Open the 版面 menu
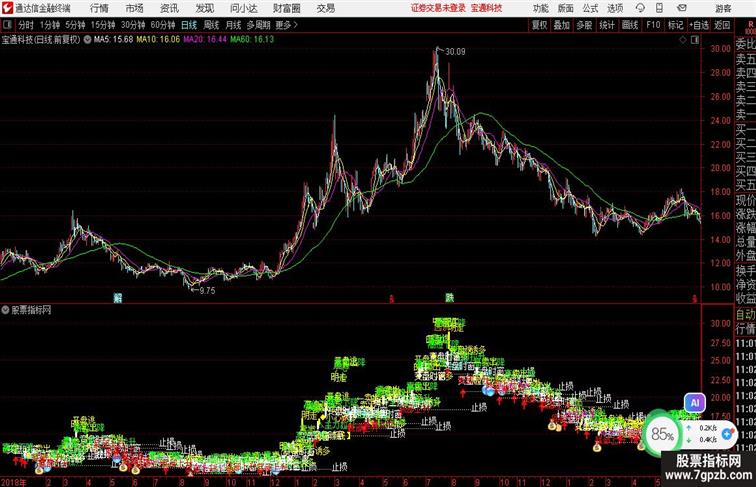This screenshot has width=756, height=487. [x=565, y=8]
